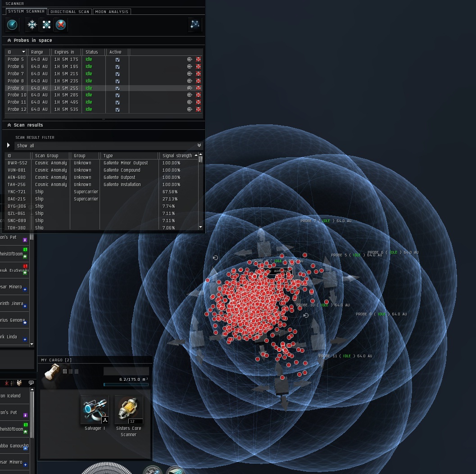Recover Probe 12 using its arrow icon
The image size is (476, 474).
pos(190,109)
